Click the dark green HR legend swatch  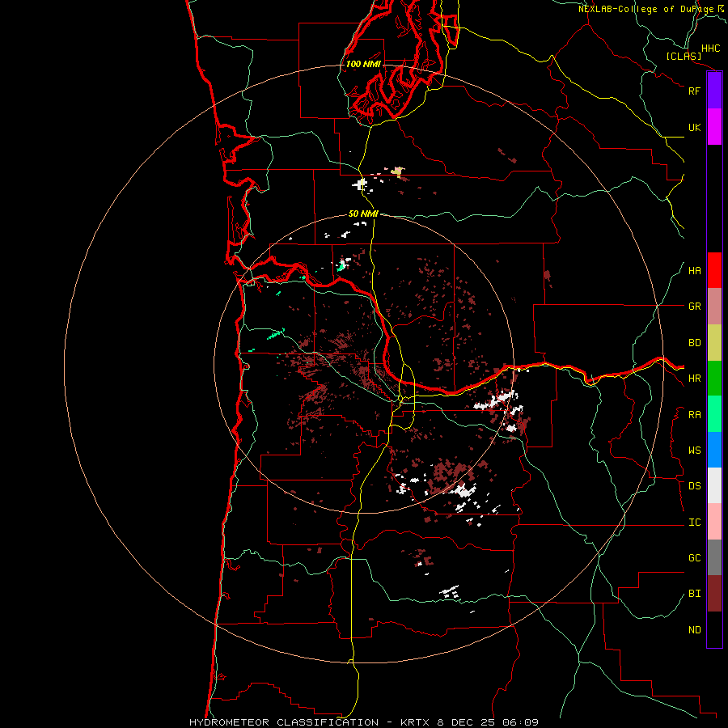coord(714,379)
